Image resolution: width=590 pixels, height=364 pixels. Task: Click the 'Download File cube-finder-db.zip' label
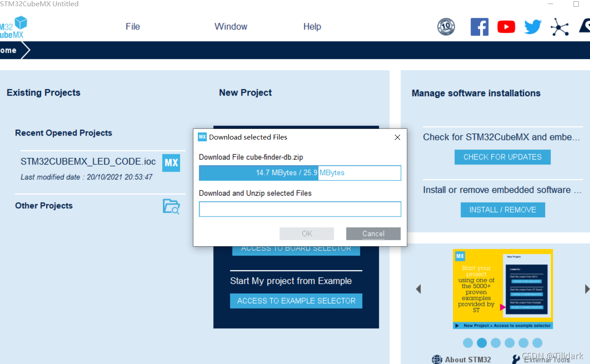[251, 157]
